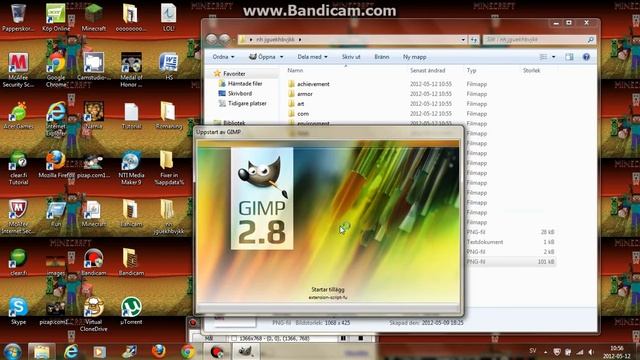This screenshot has height=360, width=640.
Task: Click Skriv ut in the Explorer toolbar
Action: 351,57
